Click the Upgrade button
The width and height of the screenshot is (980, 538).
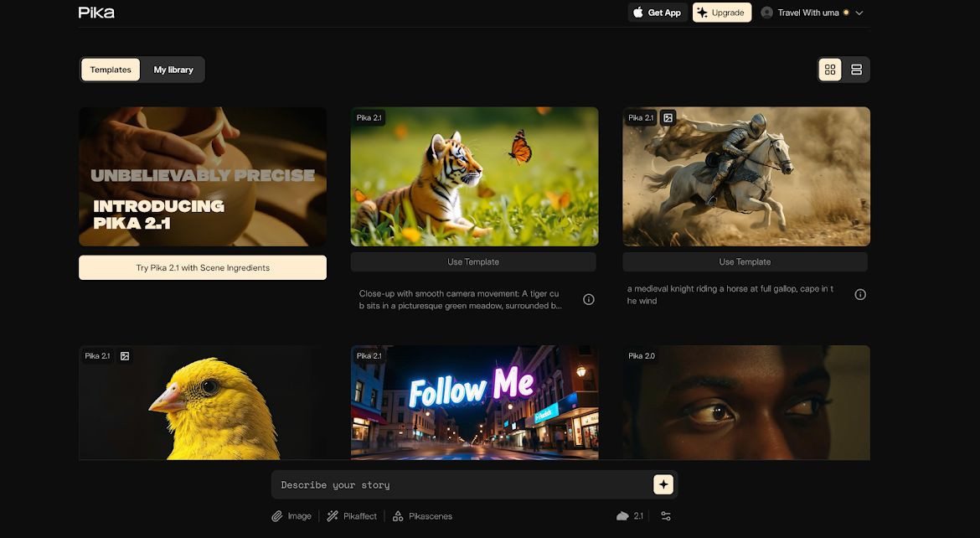point(721,13)
